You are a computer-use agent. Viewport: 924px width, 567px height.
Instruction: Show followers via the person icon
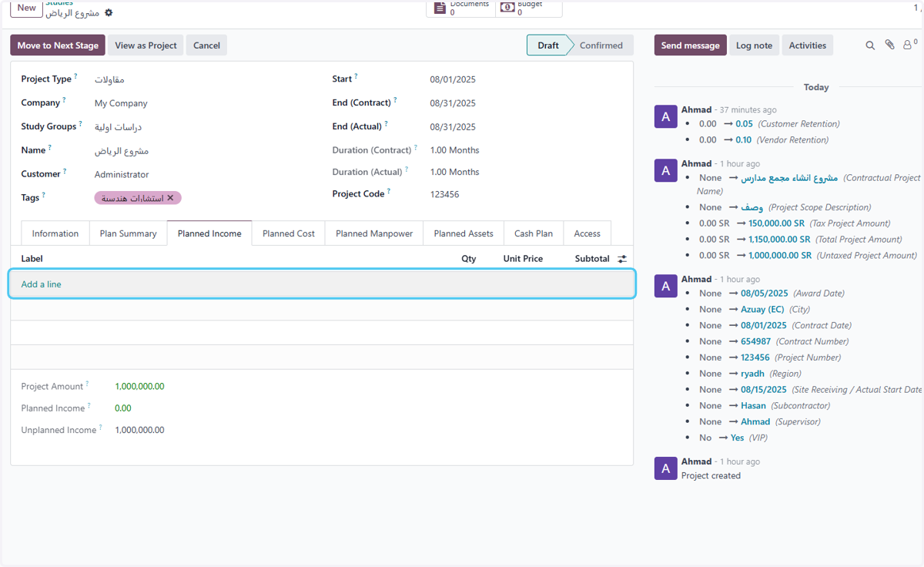point(909,45)
